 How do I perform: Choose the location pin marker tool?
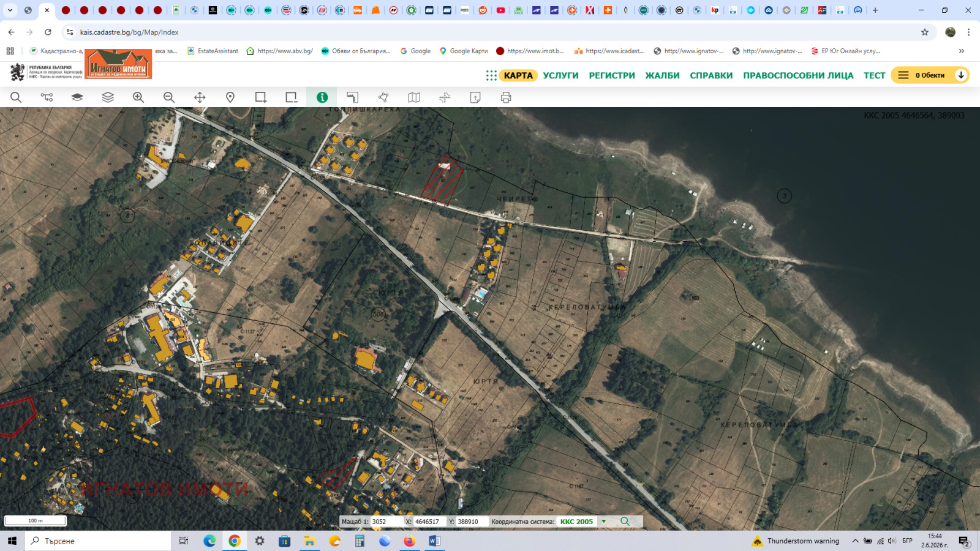pyautogui.click(x=230, y=97)
